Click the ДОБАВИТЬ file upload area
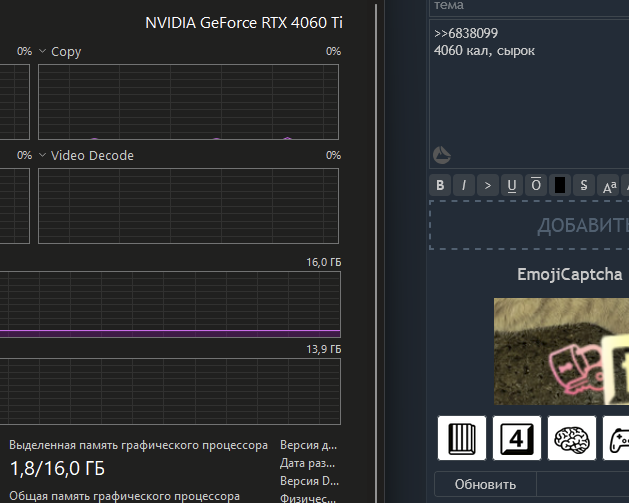 coord(530,225)
